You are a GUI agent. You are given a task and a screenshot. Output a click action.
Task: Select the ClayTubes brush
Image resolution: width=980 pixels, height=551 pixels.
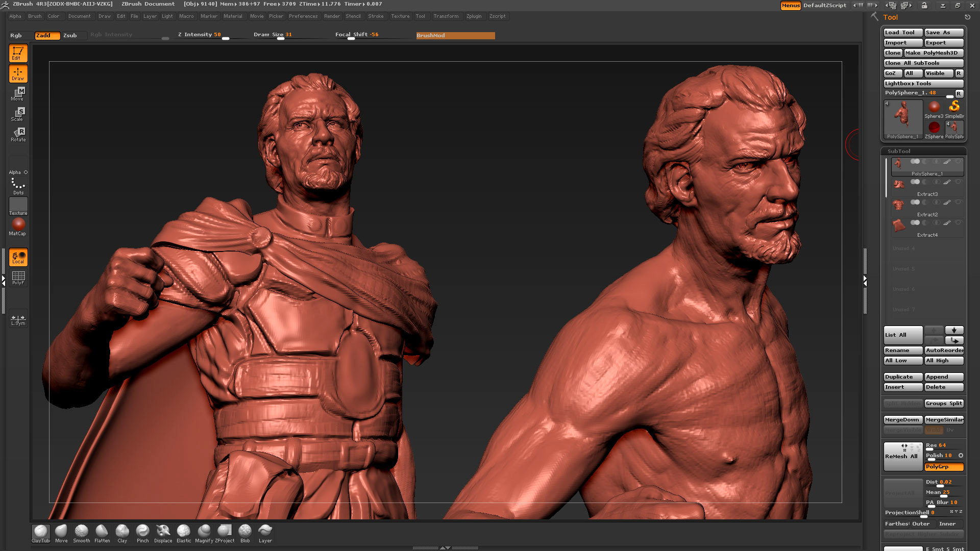coord(40,532)
